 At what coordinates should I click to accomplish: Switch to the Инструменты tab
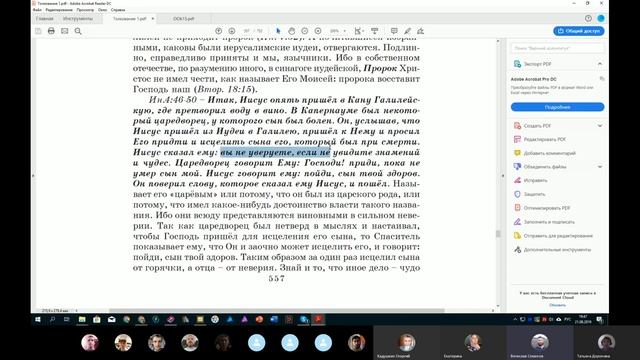coord(78,19)
